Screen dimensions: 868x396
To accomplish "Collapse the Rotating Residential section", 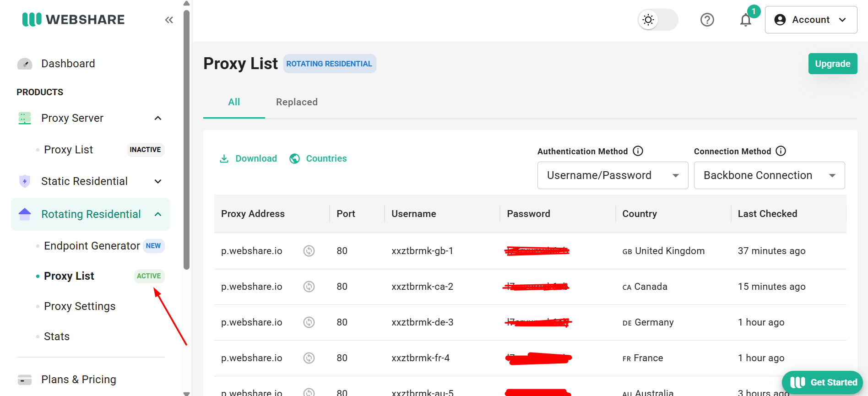I will (x=158, y=214).
